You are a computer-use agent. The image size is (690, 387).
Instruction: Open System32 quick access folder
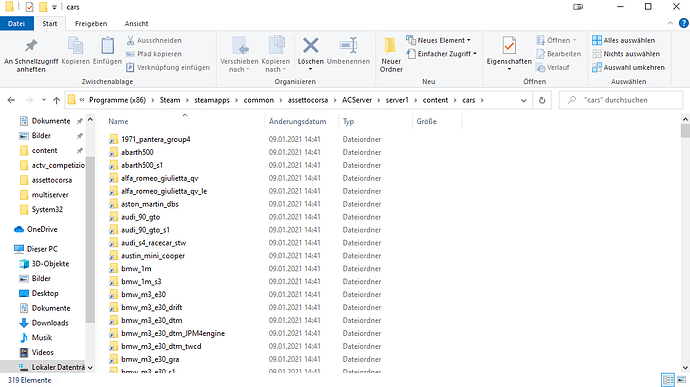pyautogui.click(x=47, y=210)
